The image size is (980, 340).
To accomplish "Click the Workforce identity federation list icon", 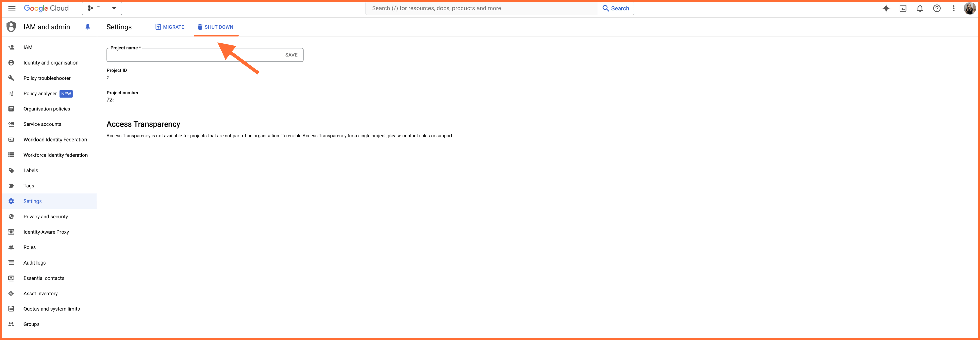I will click(x=11, y=155).
